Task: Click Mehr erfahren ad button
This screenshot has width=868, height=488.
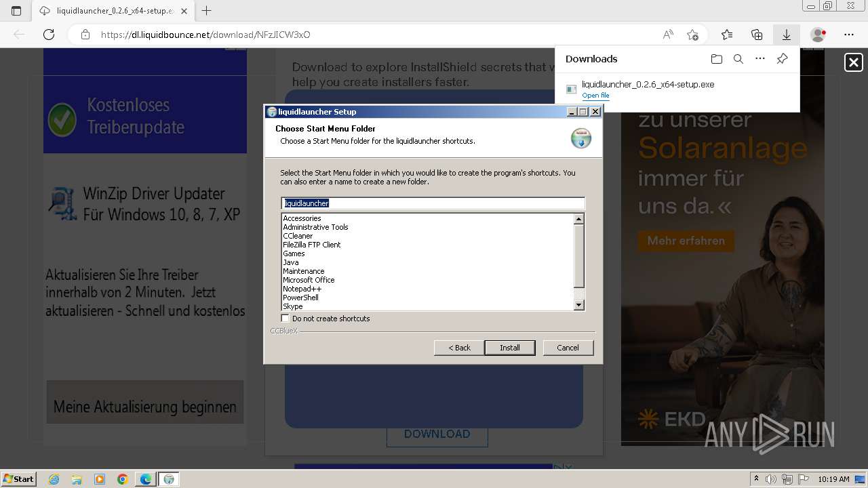Action: tap(686, 241)
